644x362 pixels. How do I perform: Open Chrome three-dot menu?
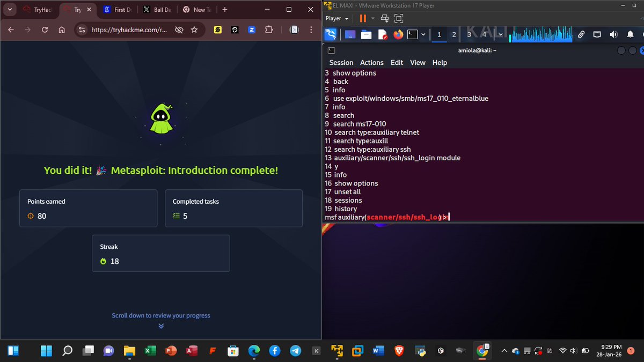coord(311,30)
